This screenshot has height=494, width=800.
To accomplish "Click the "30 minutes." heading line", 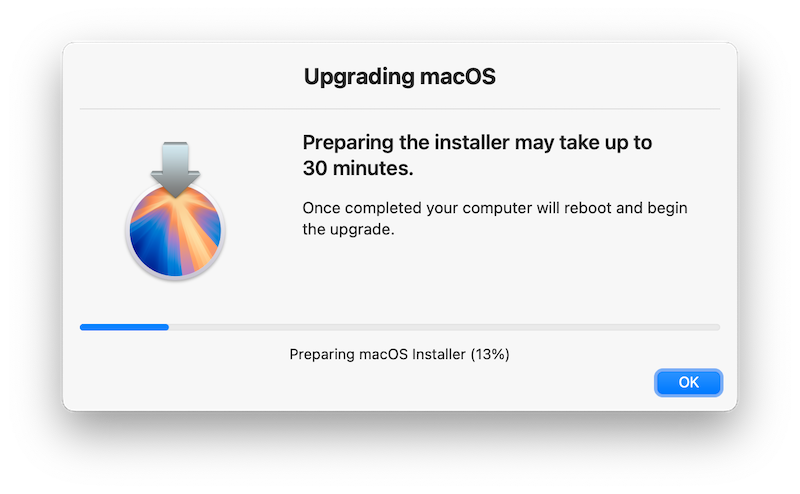I will pyautogui.click(x=358, y=168).
